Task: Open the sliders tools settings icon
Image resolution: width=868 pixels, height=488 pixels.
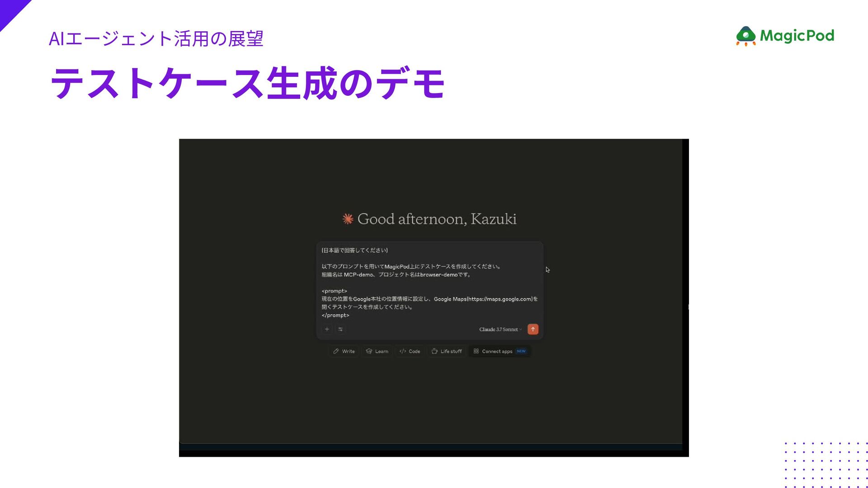Action: click(340, 329)
